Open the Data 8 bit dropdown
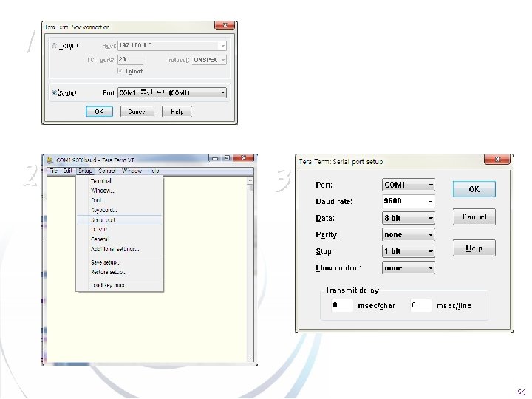532x399 pixels. point(409,218)
